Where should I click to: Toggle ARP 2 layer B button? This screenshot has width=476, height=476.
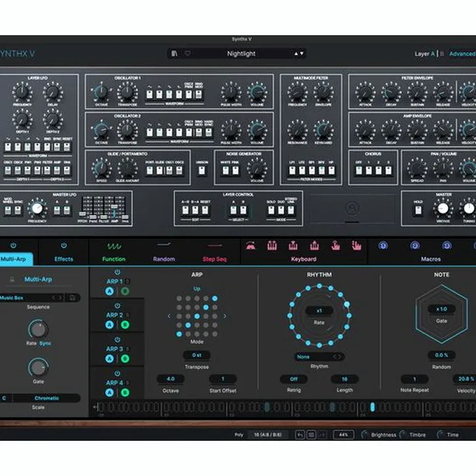pyautogui.click(x=125, y=325)
